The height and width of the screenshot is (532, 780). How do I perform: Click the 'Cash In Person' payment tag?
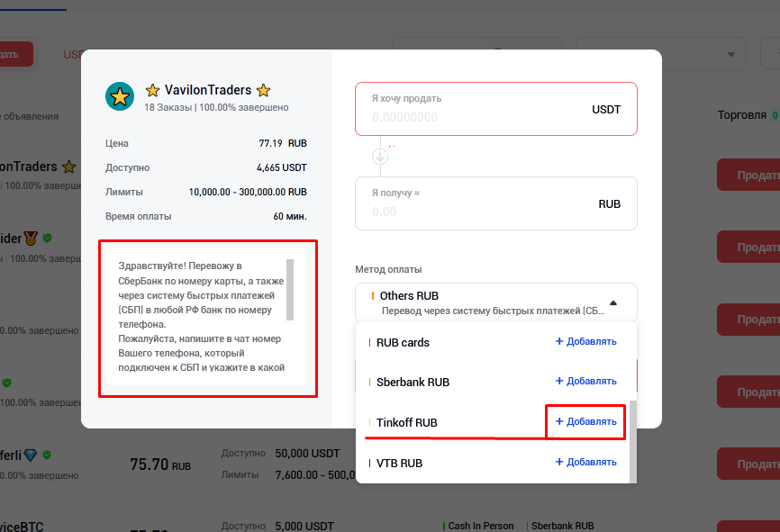coord(481,526)
